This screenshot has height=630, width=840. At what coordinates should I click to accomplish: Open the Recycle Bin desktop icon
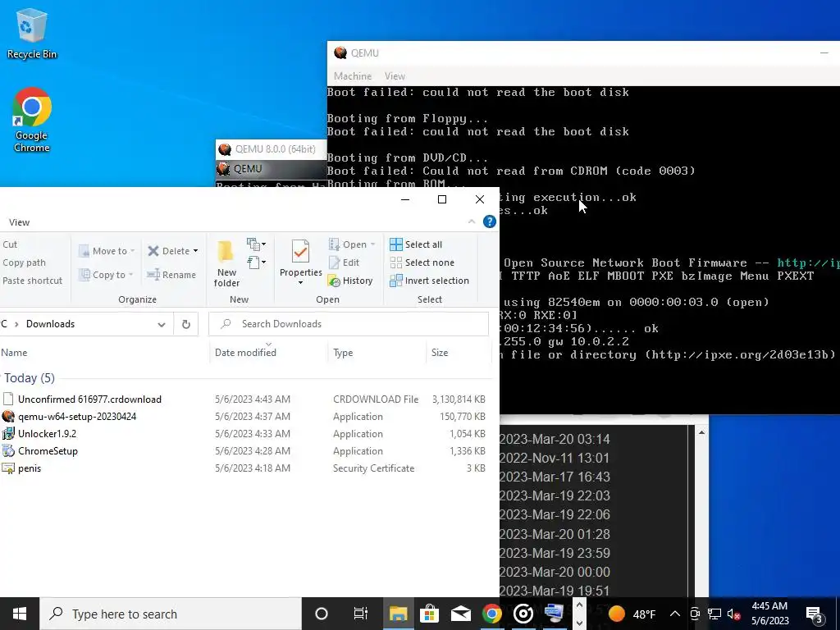click(31, 33)
